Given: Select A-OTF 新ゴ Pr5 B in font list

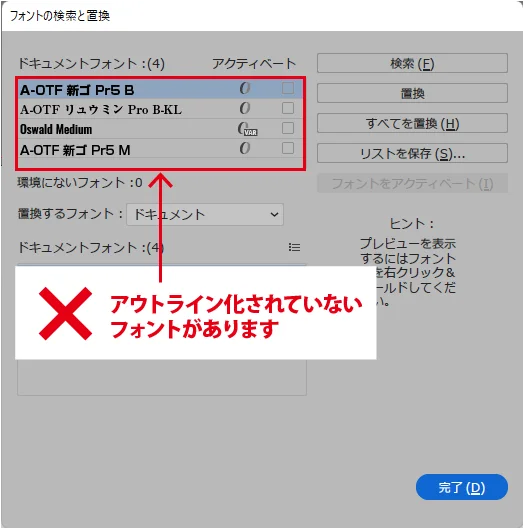Looking at the screenshot, I should (x=160, y=89).
